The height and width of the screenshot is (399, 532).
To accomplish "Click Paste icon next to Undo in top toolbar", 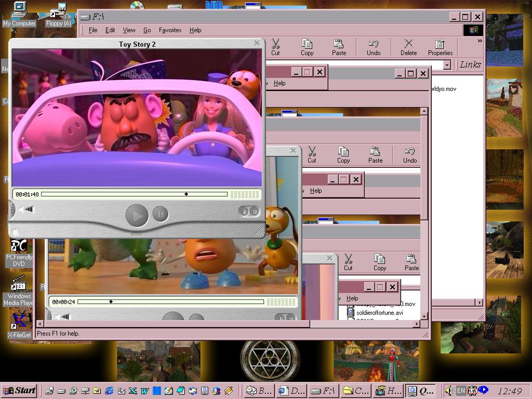I will [x=339, y=47].
